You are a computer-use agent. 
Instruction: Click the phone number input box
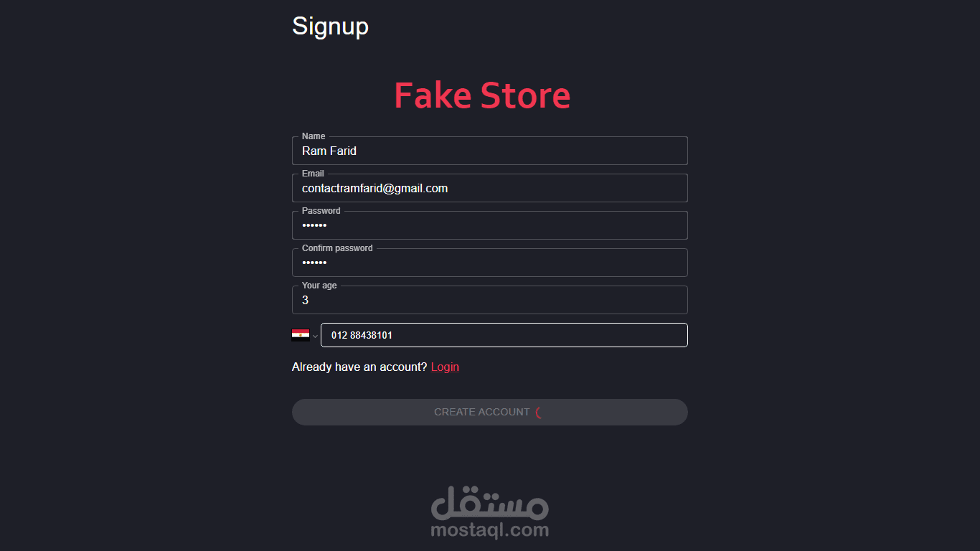pos(504,335)
